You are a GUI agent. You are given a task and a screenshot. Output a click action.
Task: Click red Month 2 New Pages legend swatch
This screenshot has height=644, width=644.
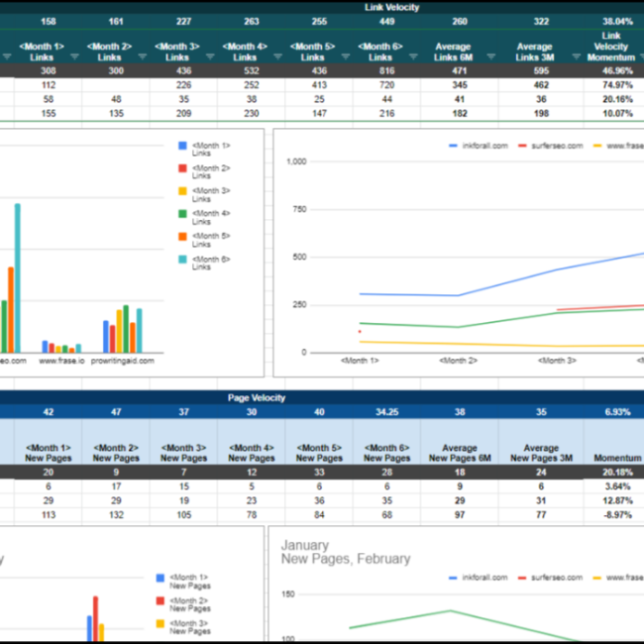pyautogui.click(x=161, y=600)
